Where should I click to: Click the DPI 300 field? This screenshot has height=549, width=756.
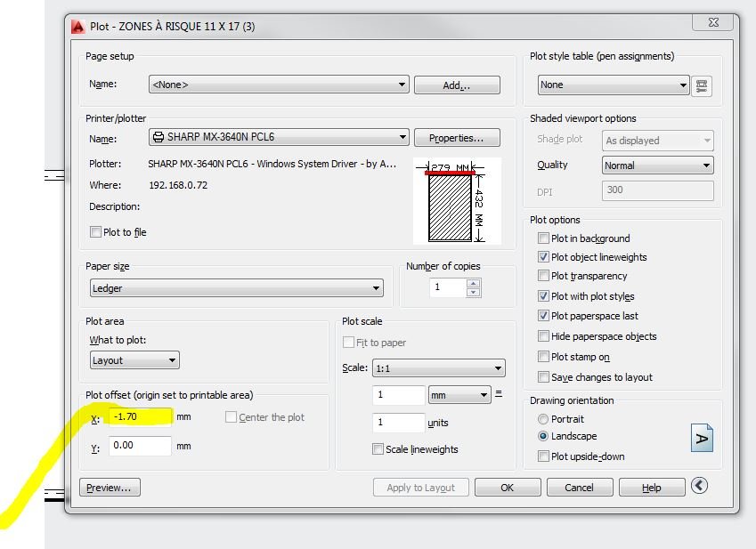point(658,190)
